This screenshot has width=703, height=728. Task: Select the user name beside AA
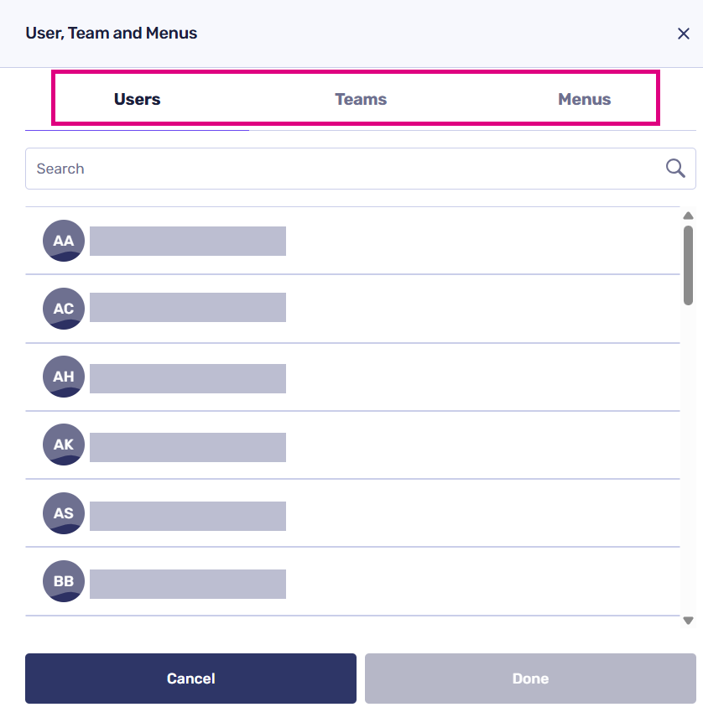(188, 241)
